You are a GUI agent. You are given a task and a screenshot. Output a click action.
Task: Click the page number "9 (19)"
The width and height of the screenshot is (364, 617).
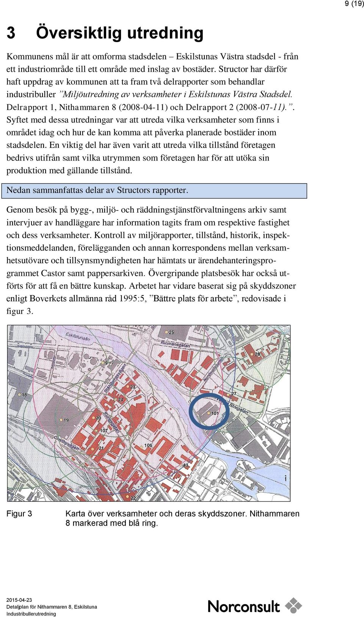click(x=354, y=4)
